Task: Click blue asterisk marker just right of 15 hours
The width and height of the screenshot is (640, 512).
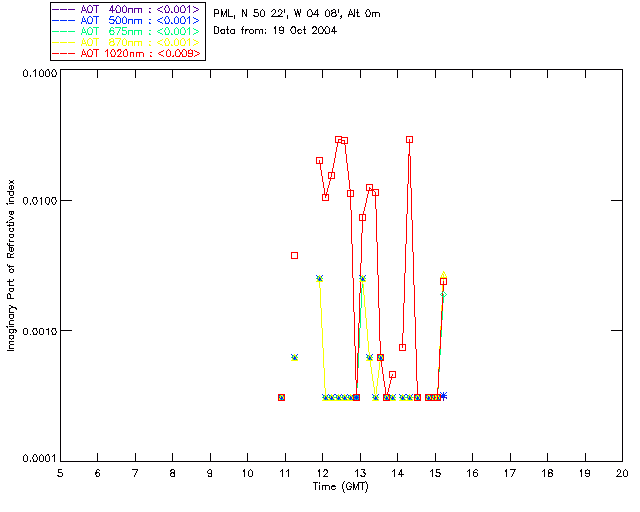Action: pyautogui.click(x=444, y=396)
